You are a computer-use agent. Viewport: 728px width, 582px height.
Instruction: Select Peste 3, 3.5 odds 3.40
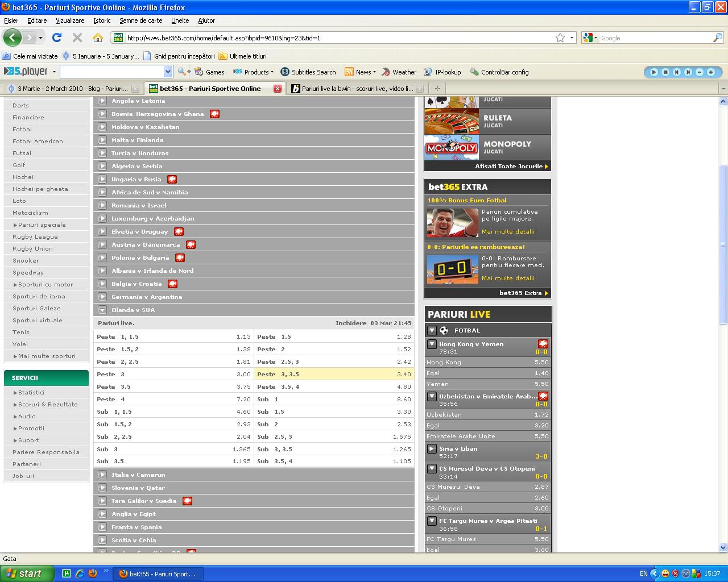pos(334,374)
